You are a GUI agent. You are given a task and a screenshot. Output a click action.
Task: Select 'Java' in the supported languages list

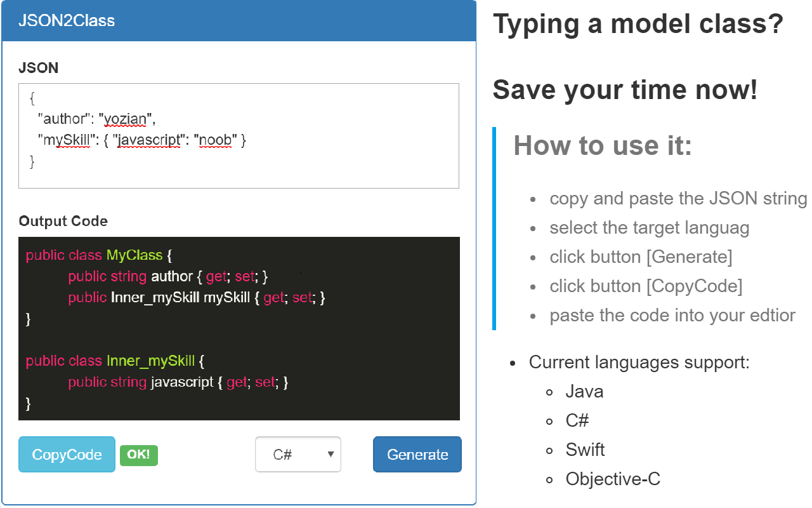pos(584,391)
